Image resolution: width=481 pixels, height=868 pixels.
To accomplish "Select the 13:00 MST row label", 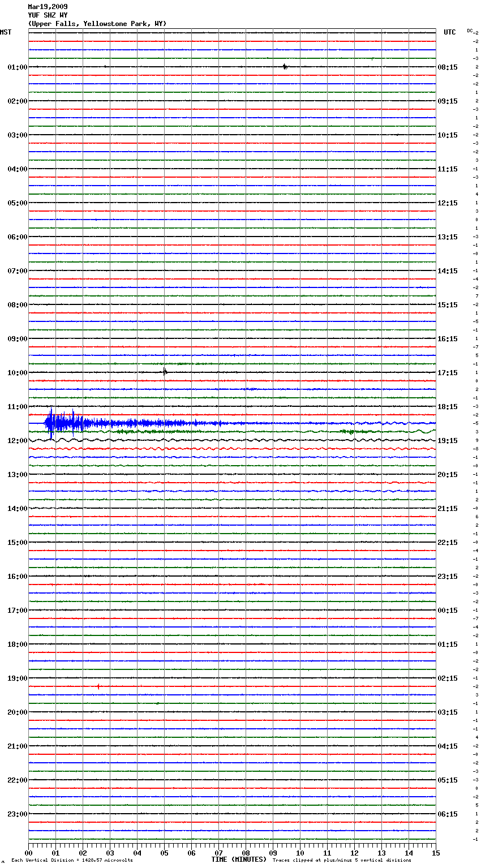I will tap(18, 475).
